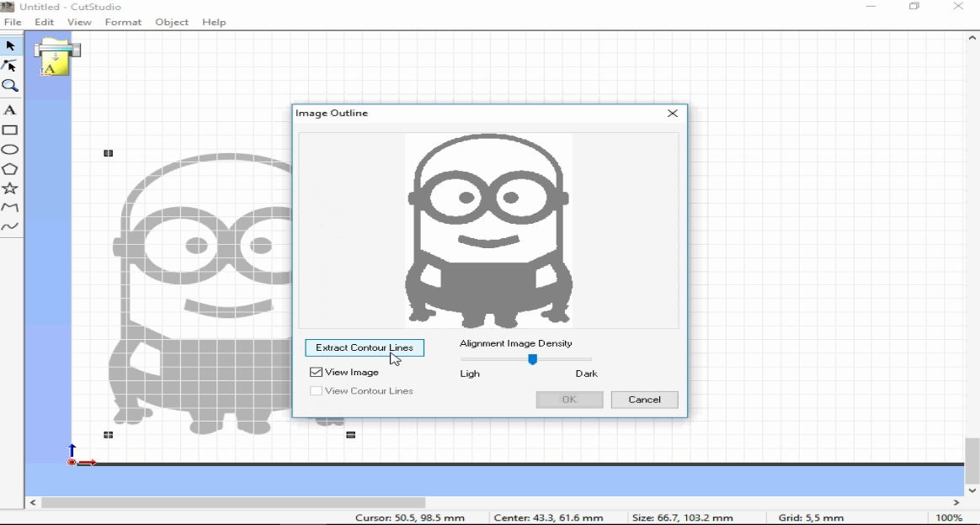Click Extract Contour Lines button
The height and width of the screenshot is (525, 980).
click(x=365, y=347)
